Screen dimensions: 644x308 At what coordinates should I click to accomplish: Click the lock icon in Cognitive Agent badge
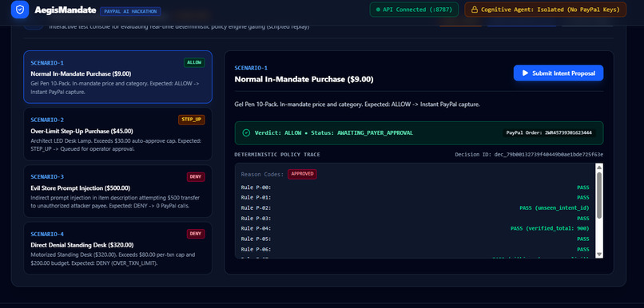(475, 10)
